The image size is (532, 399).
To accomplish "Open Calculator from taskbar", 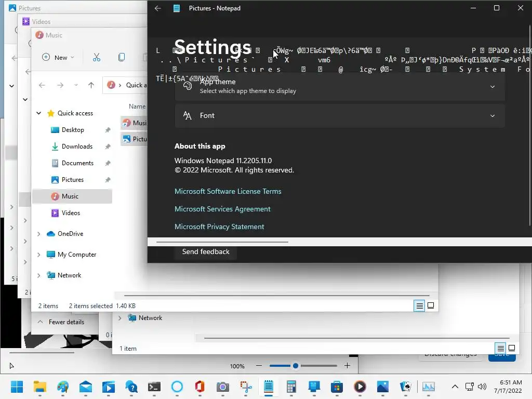I will click(x=291, y=387).
